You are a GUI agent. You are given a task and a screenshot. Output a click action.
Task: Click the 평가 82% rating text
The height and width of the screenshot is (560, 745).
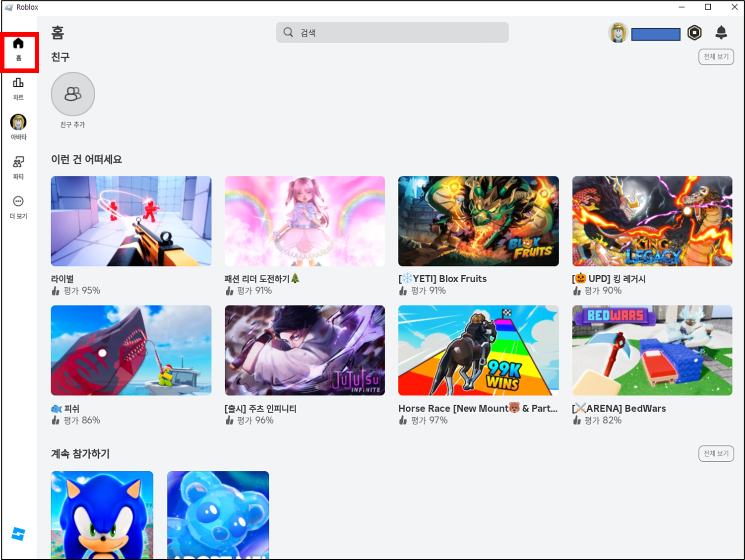point(603,420)
